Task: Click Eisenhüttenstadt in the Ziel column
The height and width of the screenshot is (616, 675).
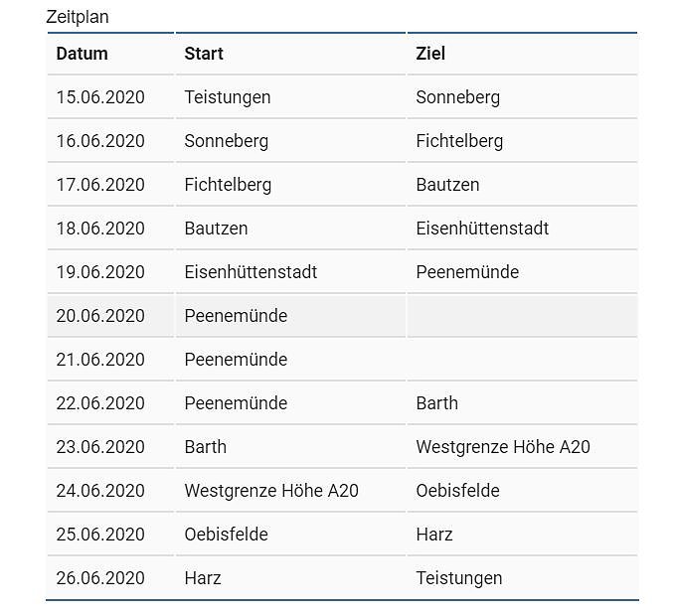Action: click(482, 229)
